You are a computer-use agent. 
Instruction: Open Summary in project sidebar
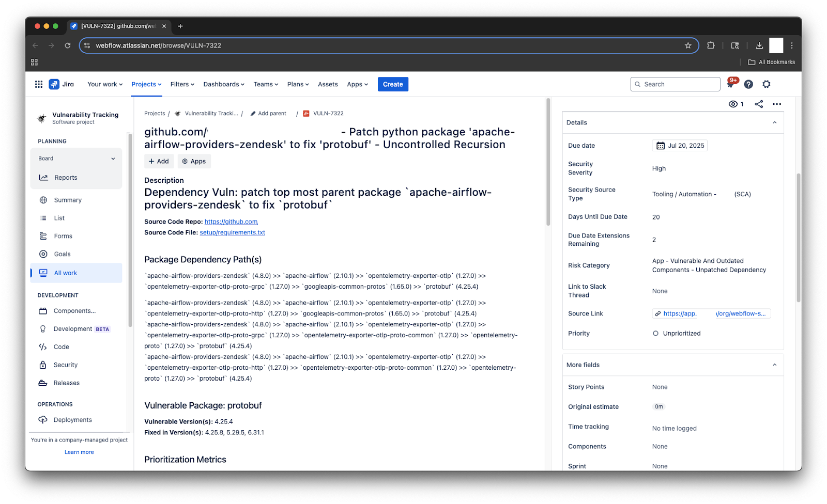click(x=76, y=200)
